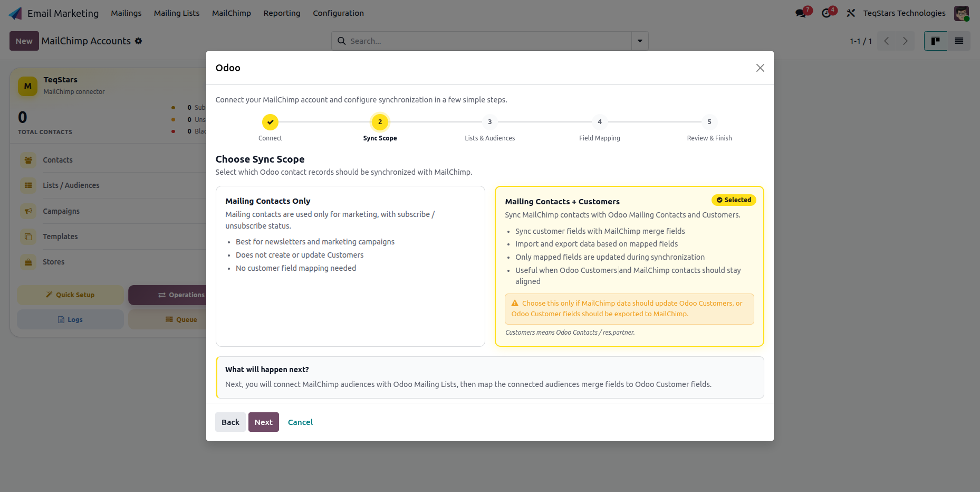Viewport: 980px width, 492px height.
Task: Select the Mailing Contacts + Customers card
Action: click(629, 266)
